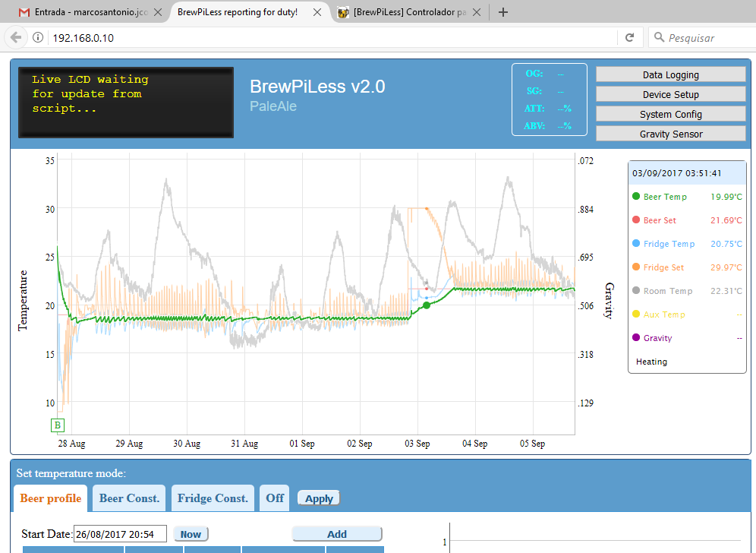Click the Gmail favicon on first tab
Screen dimensions: 756x553
[x=24, y=13]
